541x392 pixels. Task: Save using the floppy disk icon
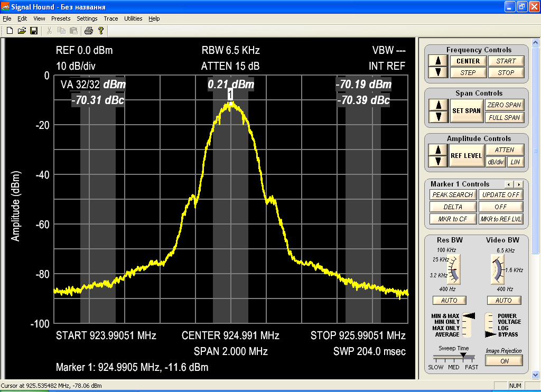34,31
